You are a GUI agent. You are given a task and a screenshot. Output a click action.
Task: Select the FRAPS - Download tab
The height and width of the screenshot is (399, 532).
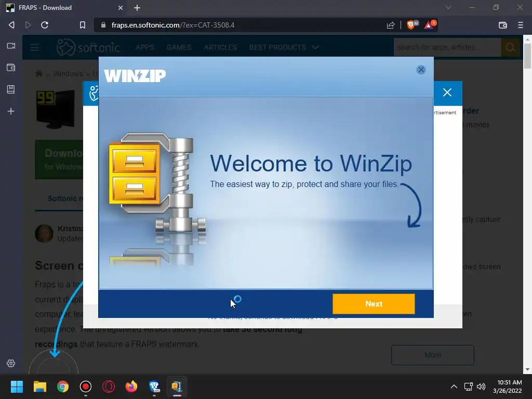point(64,8)
